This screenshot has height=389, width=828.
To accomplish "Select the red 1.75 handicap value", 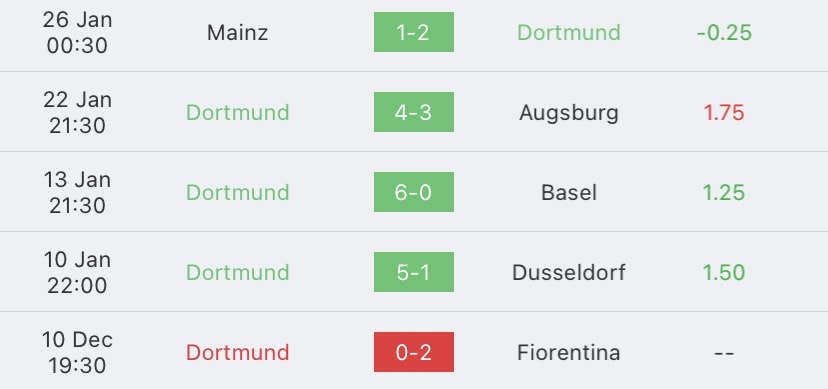I will point(724,112).
